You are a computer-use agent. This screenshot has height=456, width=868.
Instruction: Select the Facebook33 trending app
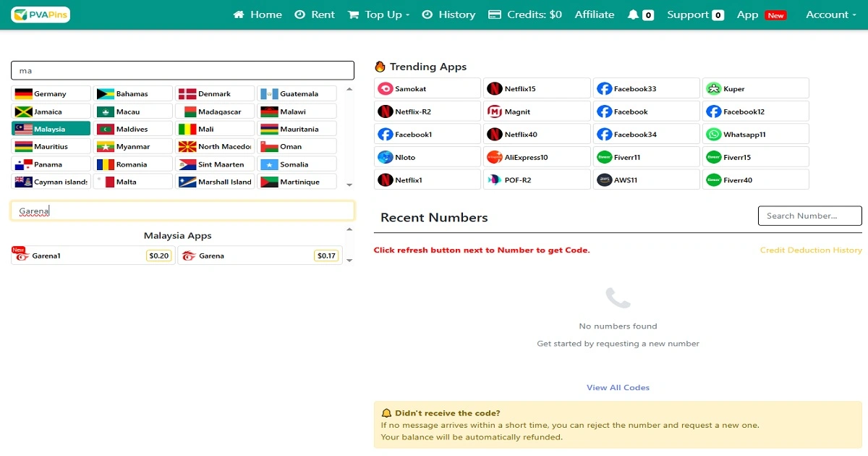tap(647, 88)
